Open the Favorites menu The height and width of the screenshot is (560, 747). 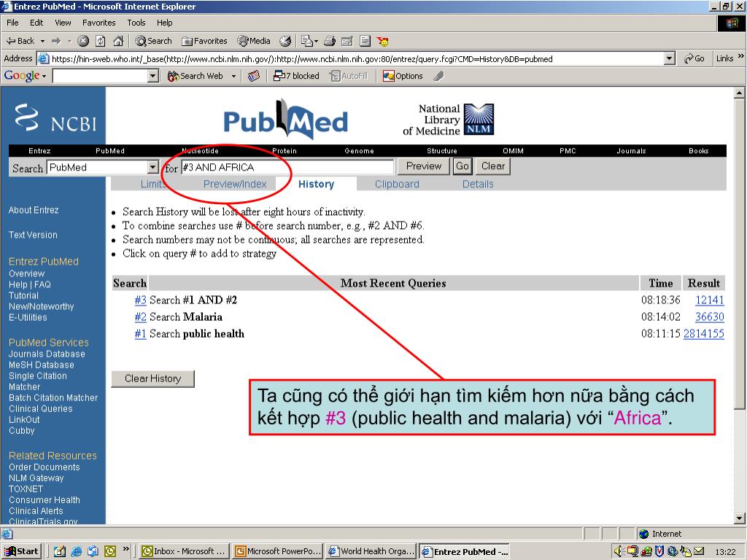pos(98,23)
